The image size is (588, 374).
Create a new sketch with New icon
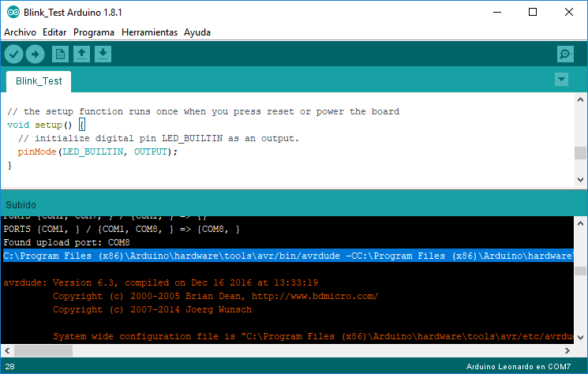coord(60,54)
